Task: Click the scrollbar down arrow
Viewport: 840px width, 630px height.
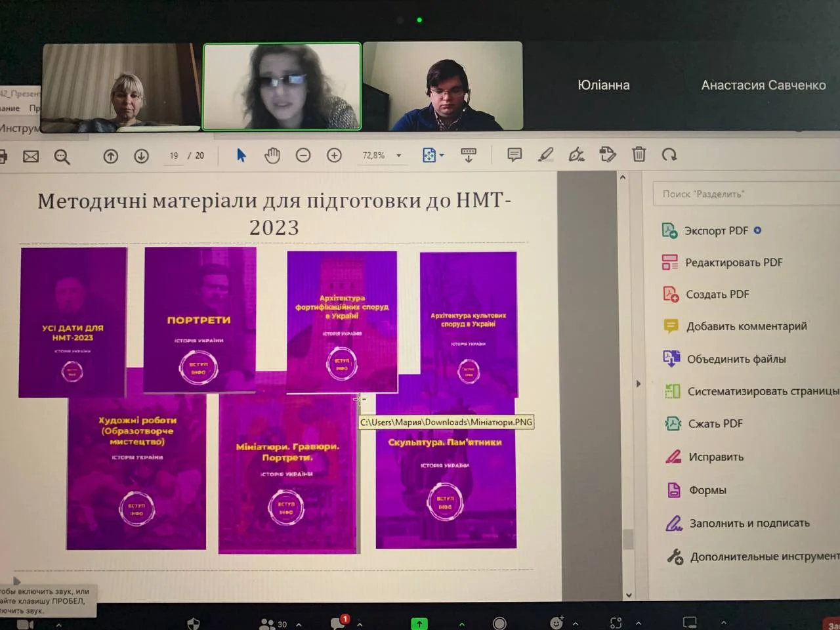Action: [629, 595]
